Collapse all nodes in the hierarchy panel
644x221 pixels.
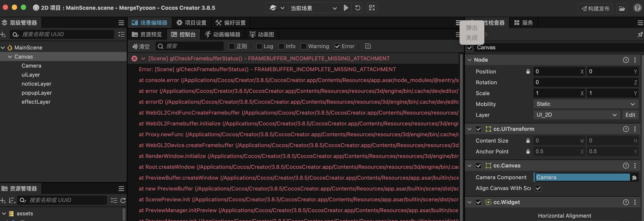[121, 34]
